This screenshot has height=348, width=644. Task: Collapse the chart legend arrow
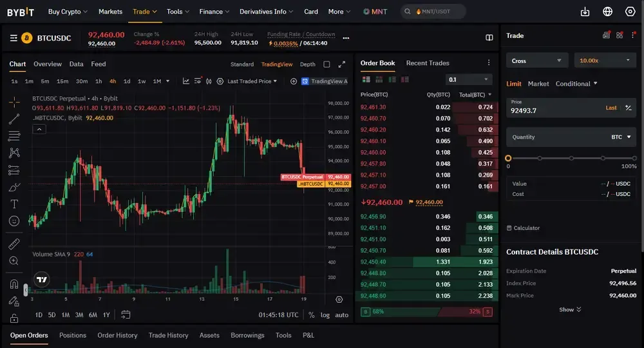[x=39, y=129]
